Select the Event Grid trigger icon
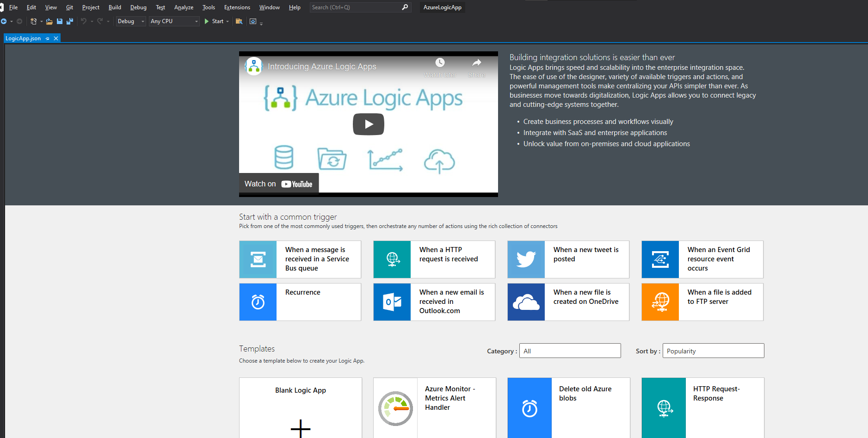The height and width of the screenshot is (438, 868). (x=660, y=259)
